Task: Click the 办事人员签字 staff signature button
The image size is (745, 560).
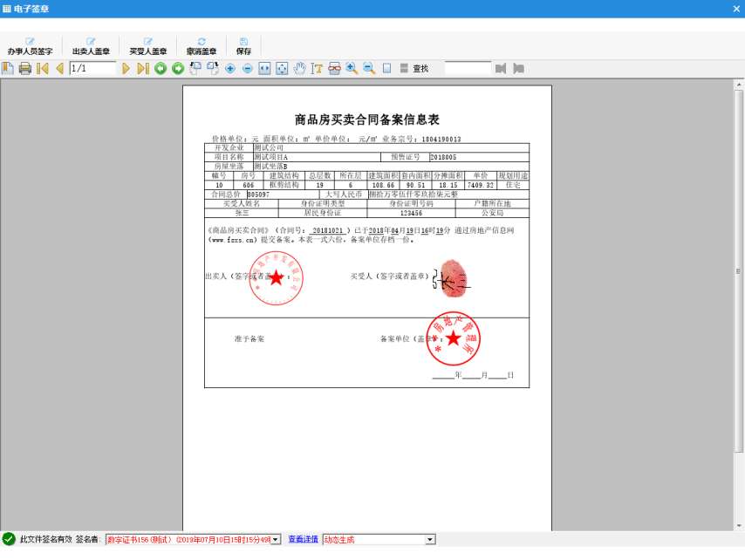Action: [30, 46]
